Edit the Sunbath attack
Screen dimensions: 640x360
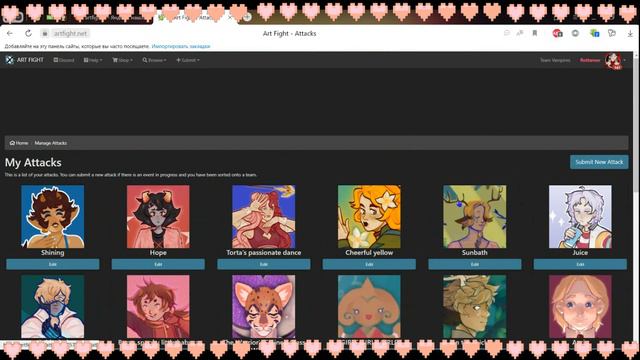pos(475,264)
